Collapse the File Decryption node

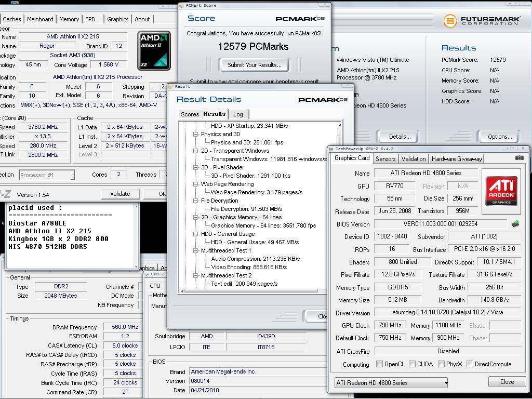click(195, 201)
